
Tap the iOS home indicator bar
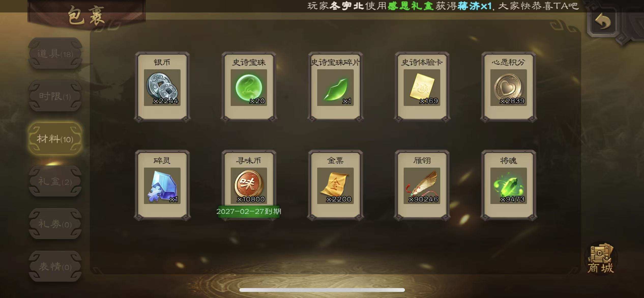322,290
